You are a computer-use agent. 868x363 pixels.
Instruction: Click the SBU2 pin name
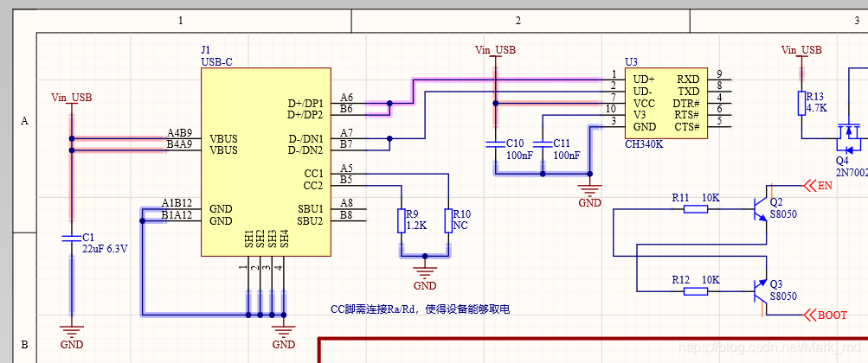(311, 221)
